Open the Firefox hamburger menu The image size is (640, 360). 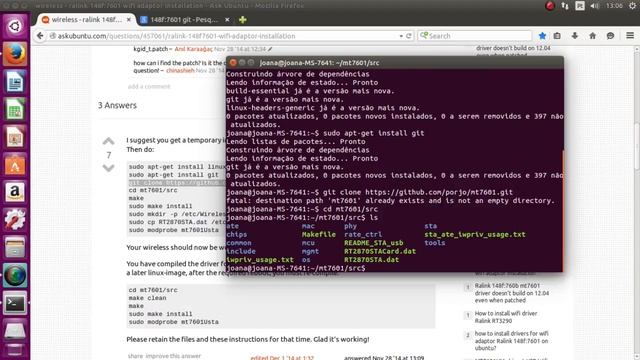click(630, 36)
